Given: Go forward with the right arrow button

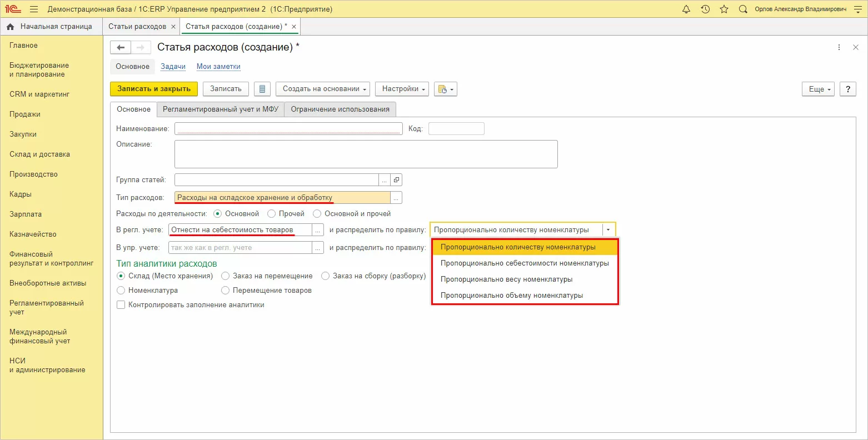Looking at the screenshot, I should (141, 48).
